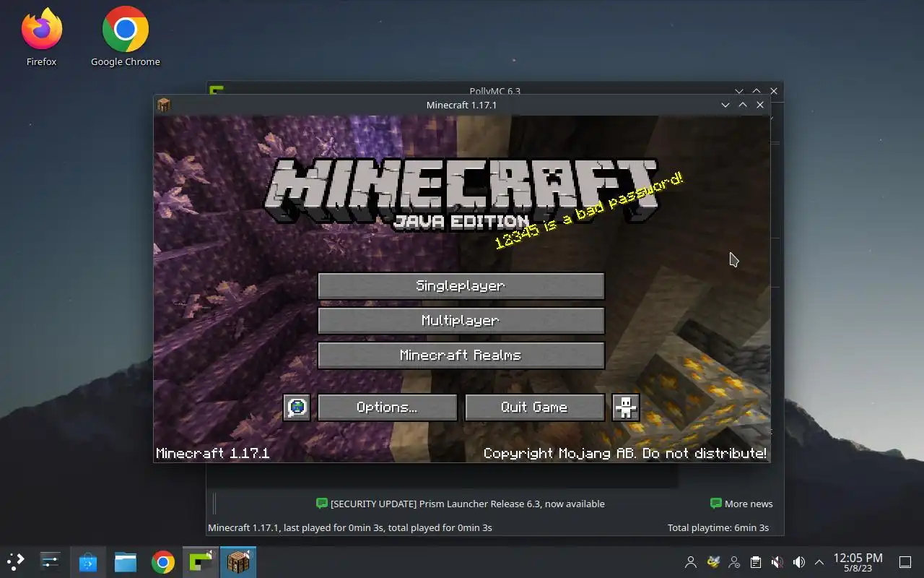The height and width of the screenshot is (578, 924).
Task: Switch to PollyMC window in taskbar
Action: (201, 561)
